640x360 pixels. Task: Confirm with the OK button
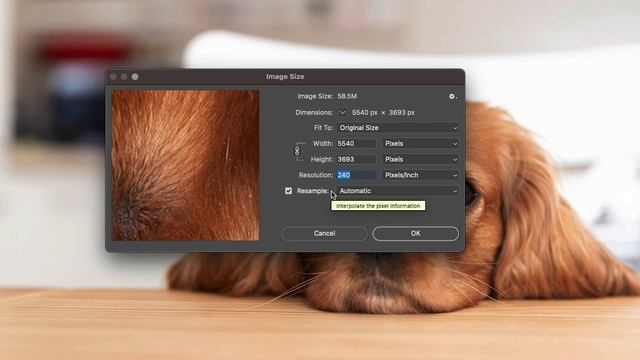click(x=416, y=233)
